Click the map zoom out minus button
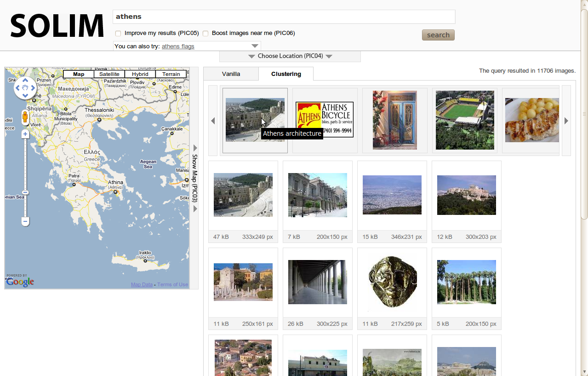Image resolution: width=588 pixels, height=376 pixels. point(25,222)
